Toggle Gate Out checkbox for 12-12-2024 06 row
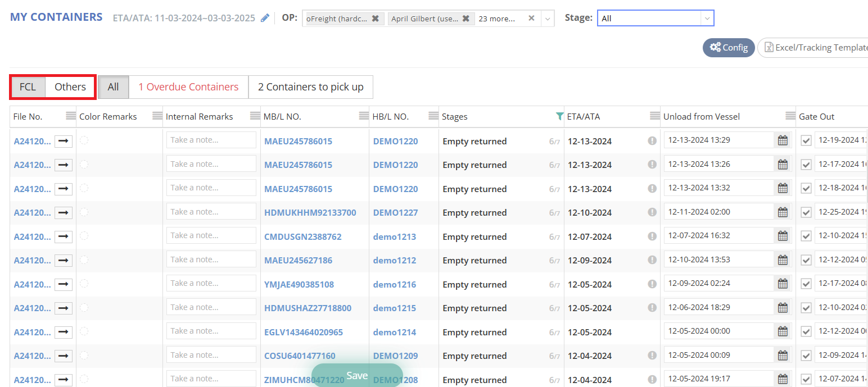Image resolution: width=868 pixels, height=387 pixels. point(806,332)
